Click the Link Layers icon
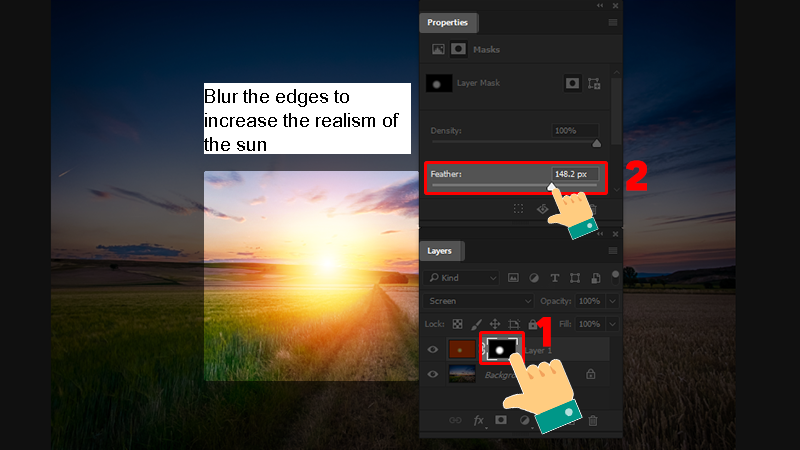The height and width of the screenshot is (450, 800). (x=455, y=420)
